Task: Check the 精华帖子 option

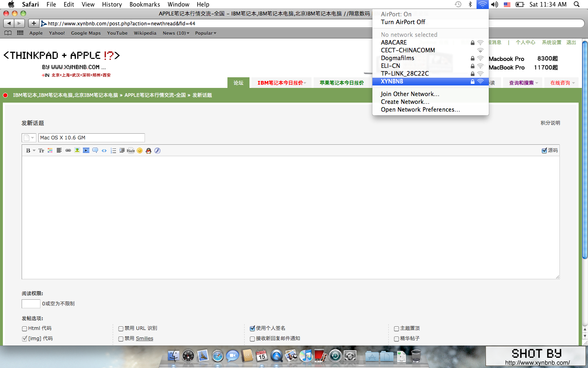Action: pos(396,339)
